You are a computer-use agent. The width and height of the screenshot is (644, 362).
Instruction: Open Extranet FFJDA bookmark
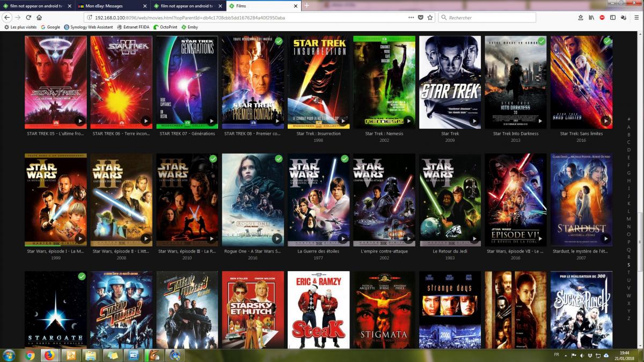[134, 27]
